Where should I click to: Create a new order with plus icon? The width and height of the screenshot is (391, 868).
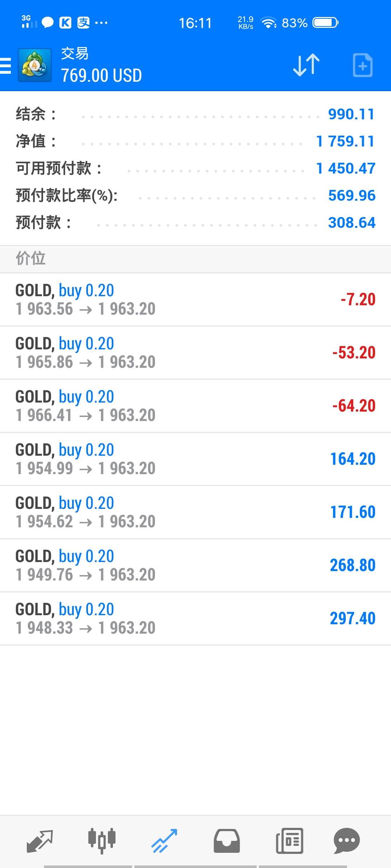pos(362,65)
